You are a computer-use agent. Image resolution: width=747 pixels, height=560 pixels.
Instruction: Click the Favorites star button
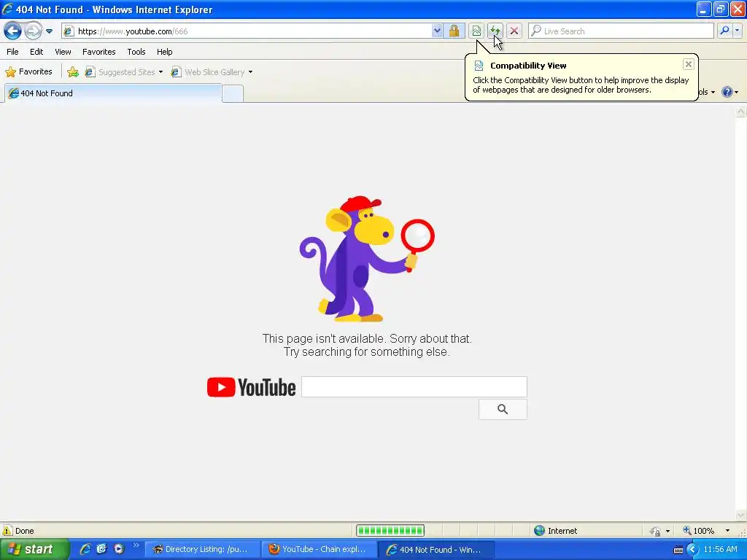coord(28,72)
